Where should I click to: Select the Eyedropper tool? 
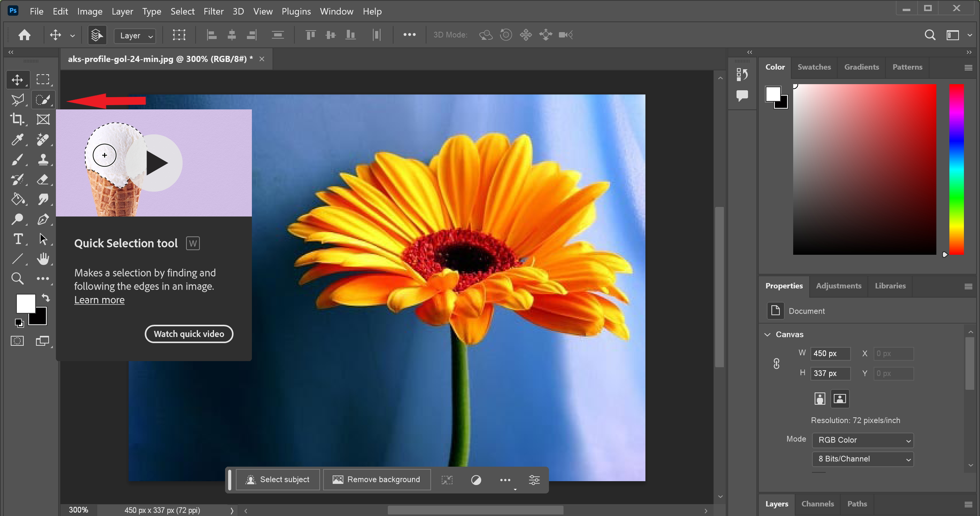click(18, 138)
